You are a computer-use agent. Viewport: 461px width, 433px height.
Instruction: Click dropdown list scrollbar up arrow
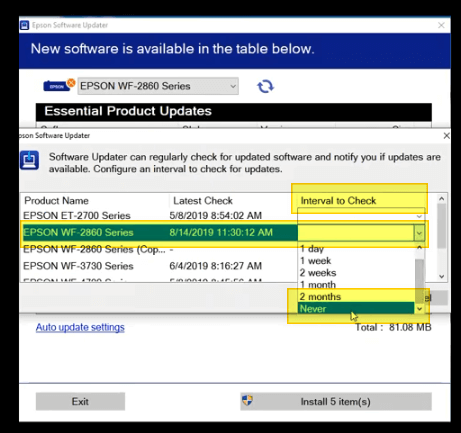(x=420, y=248)
